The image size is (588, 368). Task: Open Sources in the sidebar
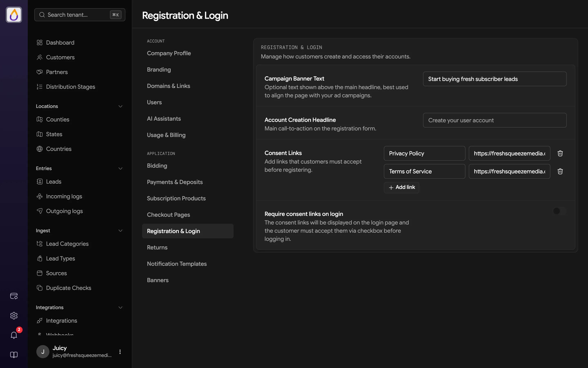80,273
